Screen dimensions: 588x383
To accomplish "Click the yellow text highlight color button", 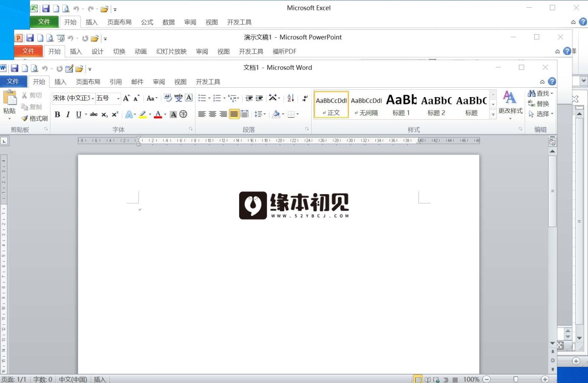I will [x=143, y=114].
